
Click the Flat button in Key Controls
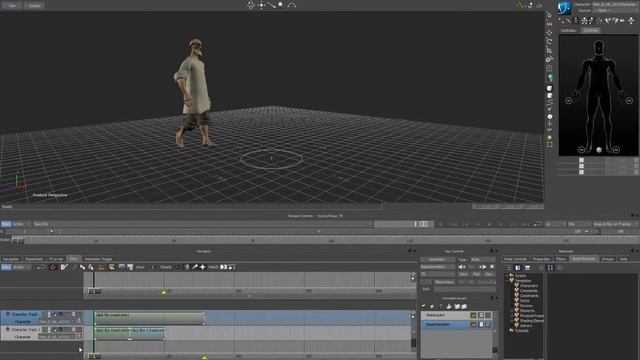(x=476, y=274)
